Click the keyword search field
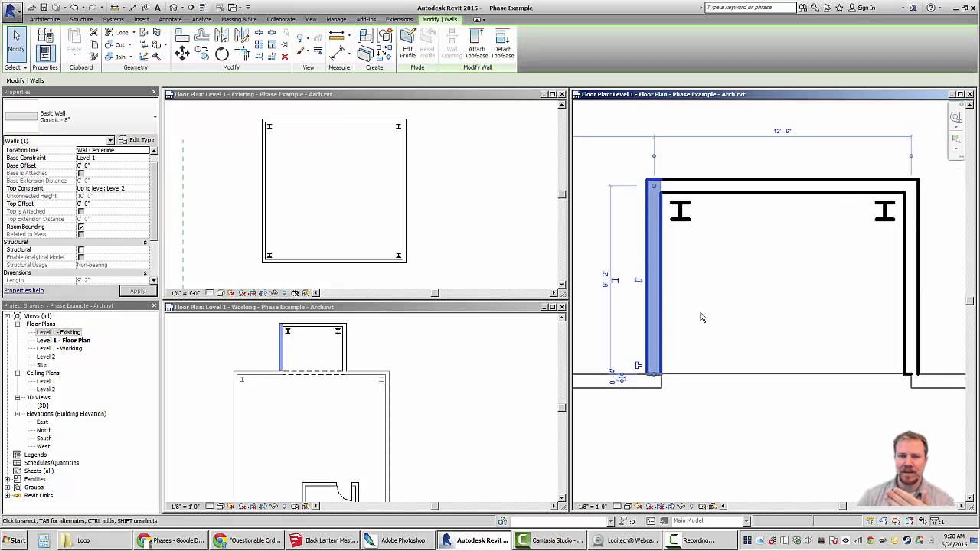The width and height of the screenshot is (980, 551). [750, 8]
